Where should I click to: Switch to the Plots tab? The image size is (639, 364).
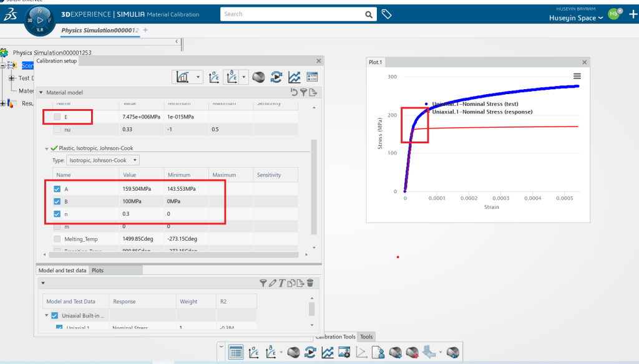tap(97, 271)
